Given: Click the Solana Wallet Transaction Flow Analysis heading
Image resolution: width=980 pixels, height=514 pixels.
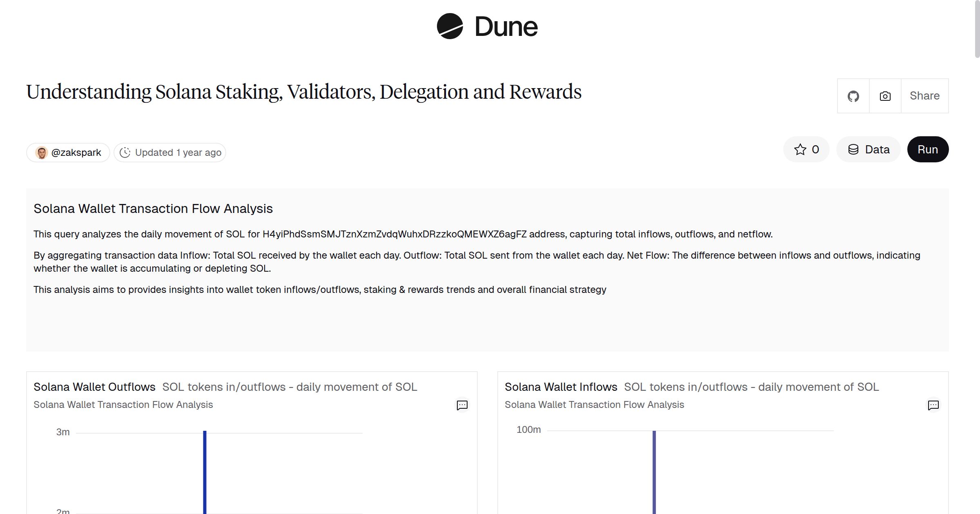Looking at the screenshot, I should [153, 208].
